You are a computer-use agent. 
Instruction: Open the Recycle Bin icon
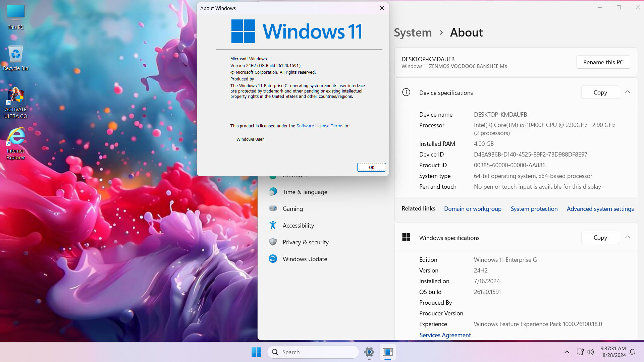click(x=16, y=58)
